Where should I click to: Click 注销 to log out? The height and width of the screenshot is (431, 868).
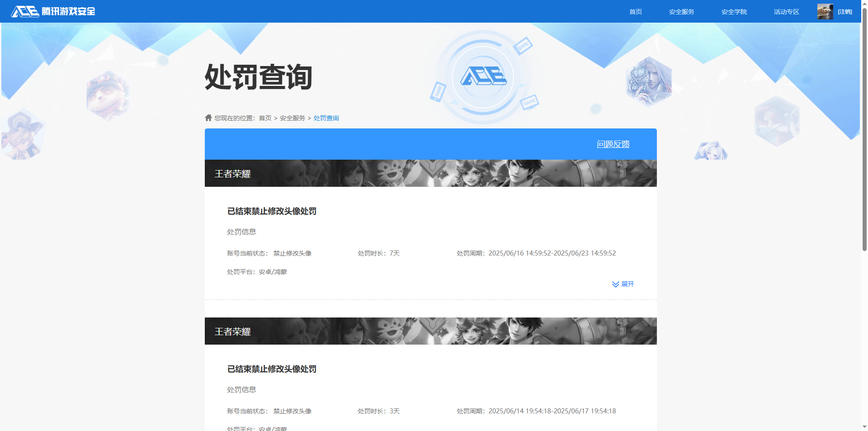[846, 11]
